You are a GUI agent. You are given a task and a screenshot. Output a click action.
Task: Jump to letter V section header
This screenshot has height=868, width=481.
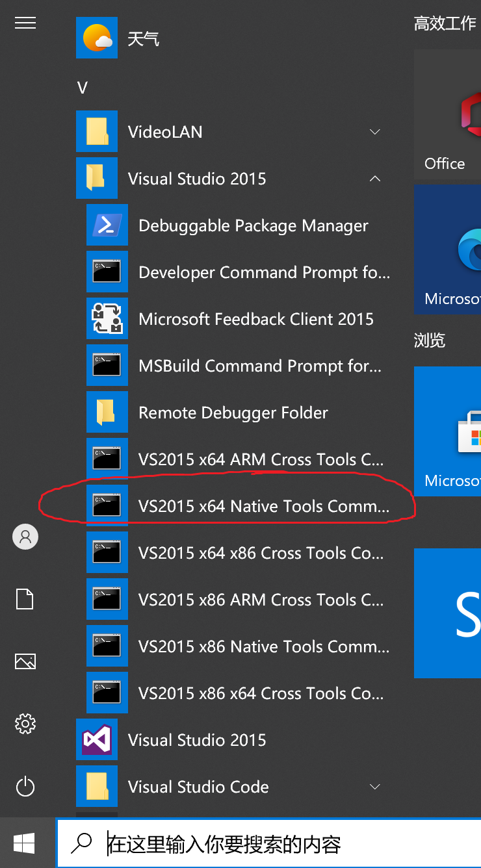coord(82,88)
